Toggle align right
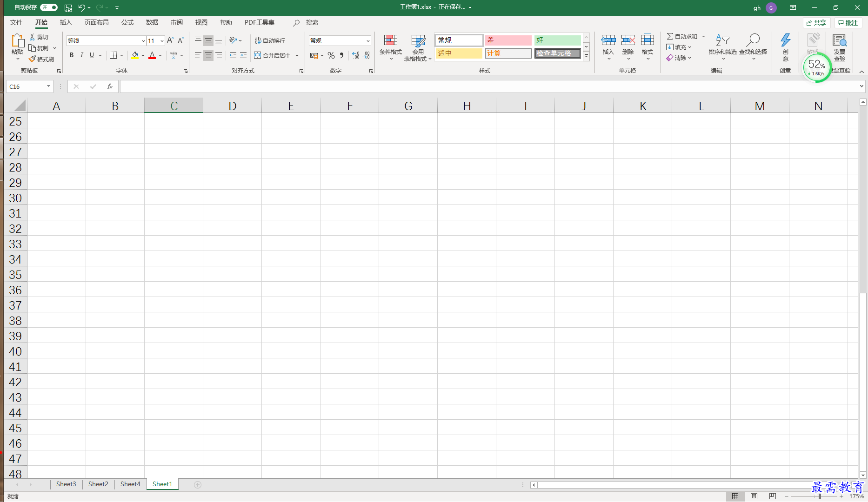 [x=219, y=55]
